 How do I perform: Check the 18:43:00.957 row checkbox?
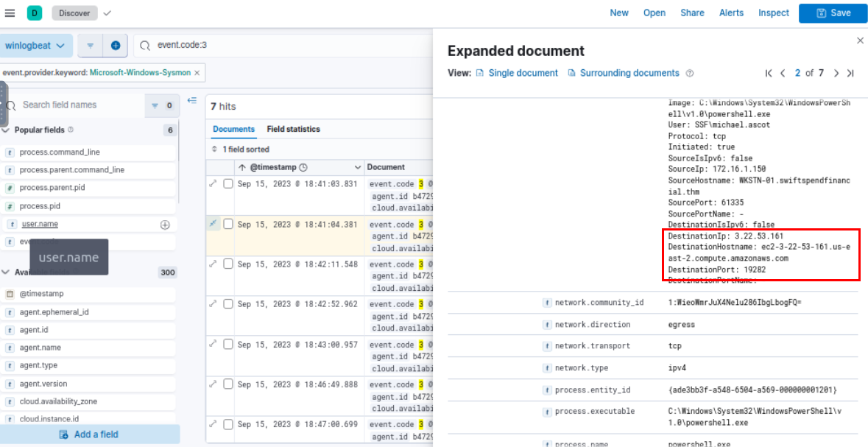point(228,345)
